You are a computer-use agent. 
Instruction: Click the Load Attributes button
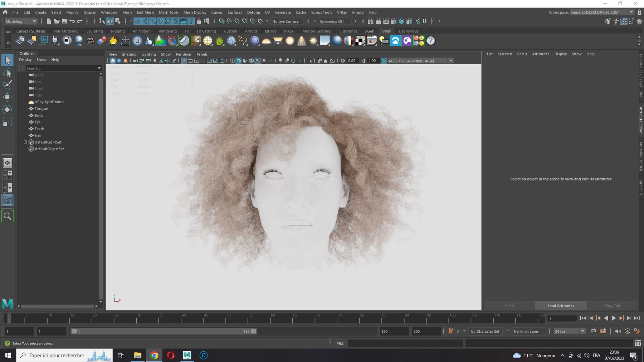pyautogui.click(x=561, y=306)
